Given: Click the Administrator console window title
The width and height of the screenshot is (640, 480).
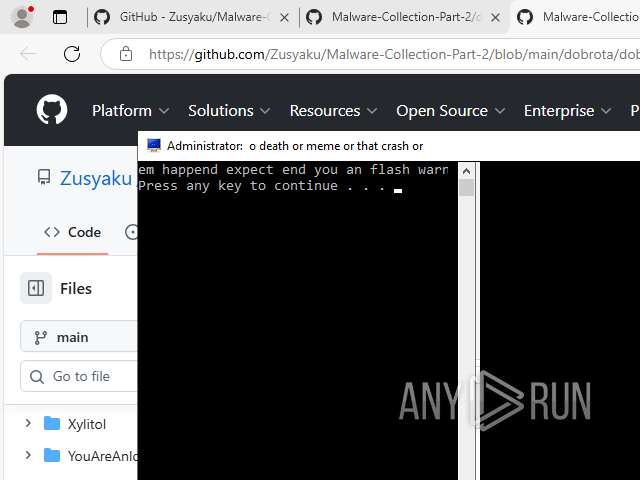Looking at the screenshot, I should point(295,146).
